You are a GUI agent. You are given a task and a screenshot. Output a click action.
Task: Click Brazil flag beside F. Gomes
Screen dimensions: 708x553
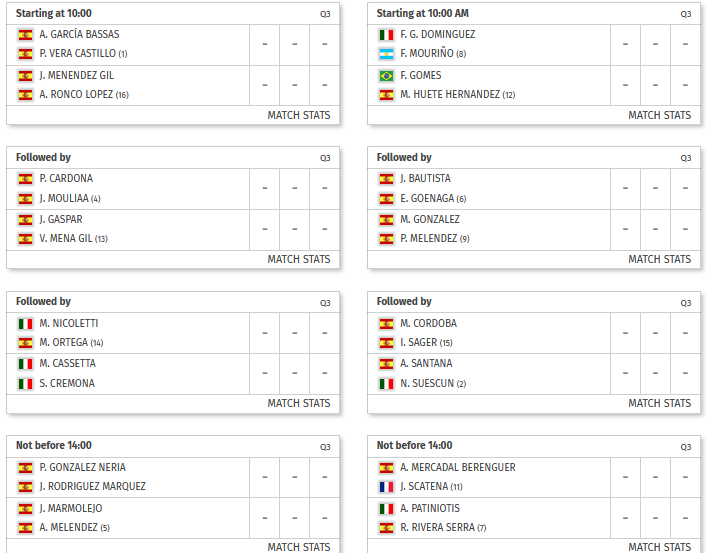pyautogui.click(x=387, y=76)
